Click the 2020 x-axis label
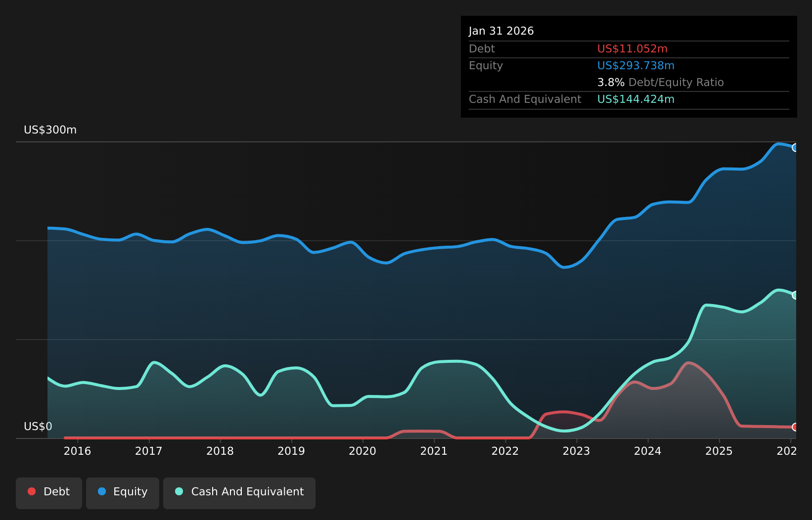Screen dimensions: 812x520 point(362,451)
